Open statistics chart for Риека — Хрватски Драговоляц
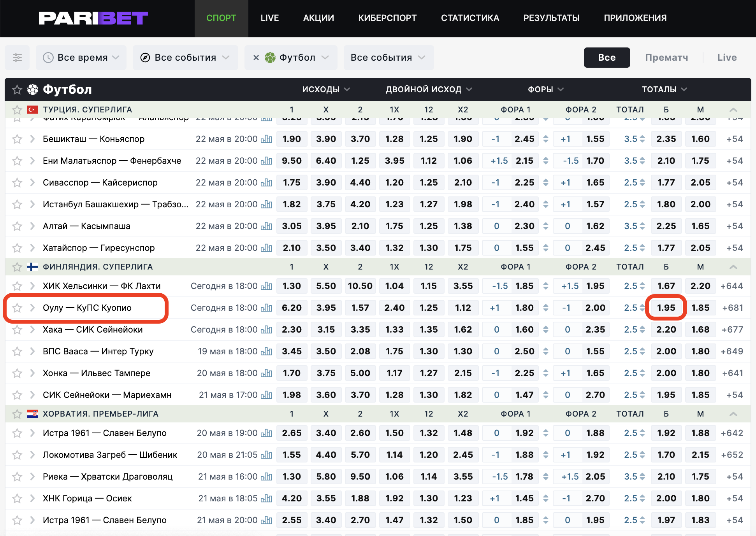 (266, 476)
